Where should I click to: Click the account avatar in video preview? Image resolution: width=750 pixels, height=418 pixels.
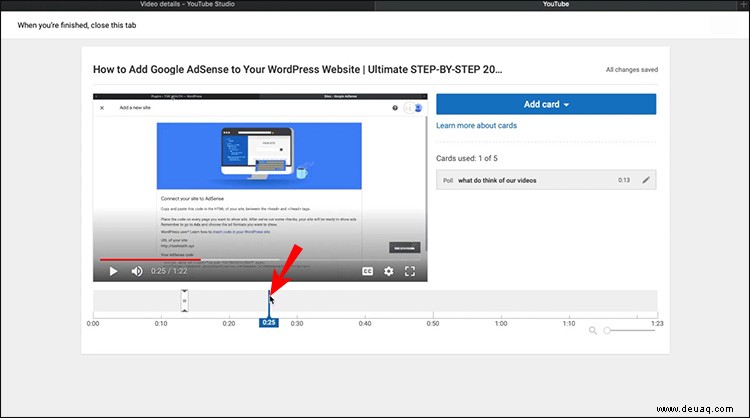tap(418, 108)
